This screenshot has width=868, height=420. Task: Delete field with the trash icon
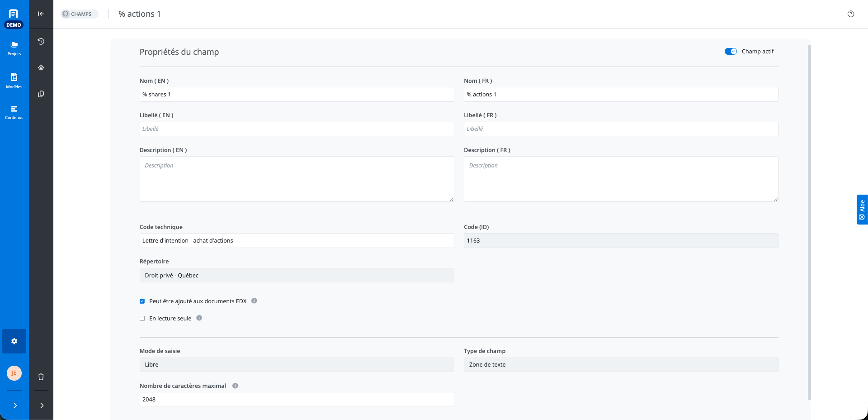[41, 377]
